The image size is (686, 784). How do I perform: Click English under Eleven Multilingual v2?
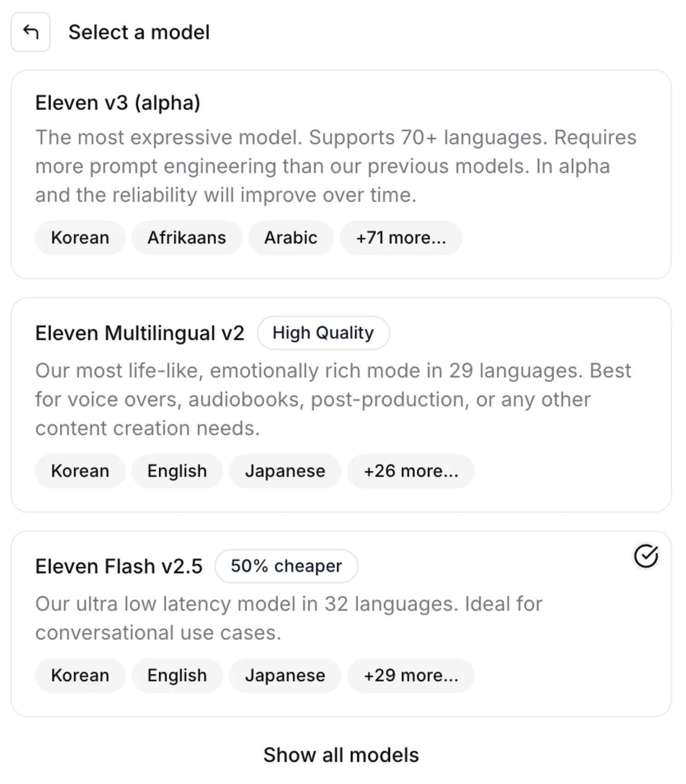point(176,471)
